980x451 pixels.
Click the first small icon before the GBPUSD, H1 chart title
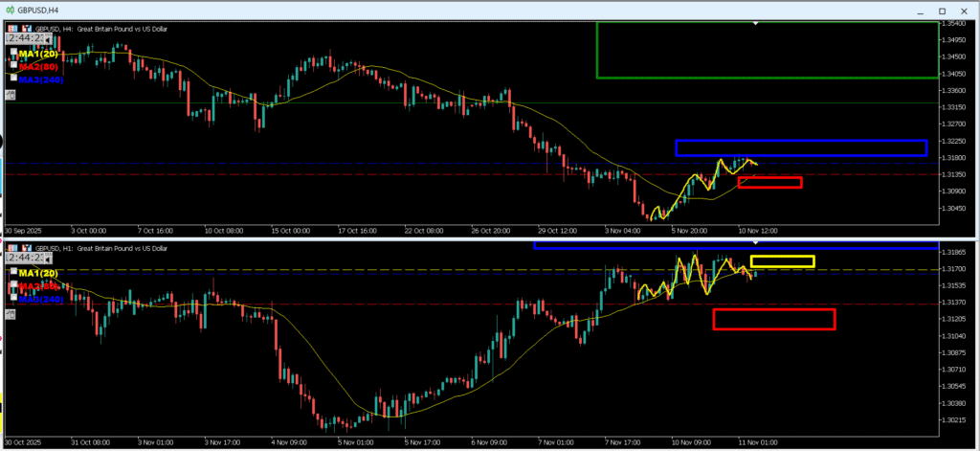point(12,248)
